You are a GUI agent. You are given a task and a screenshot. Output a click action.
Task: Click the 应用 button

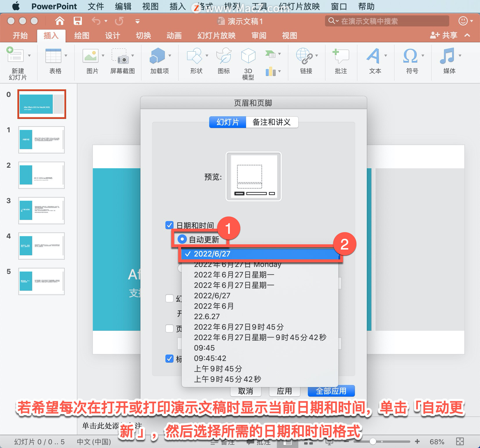point(284,391)
